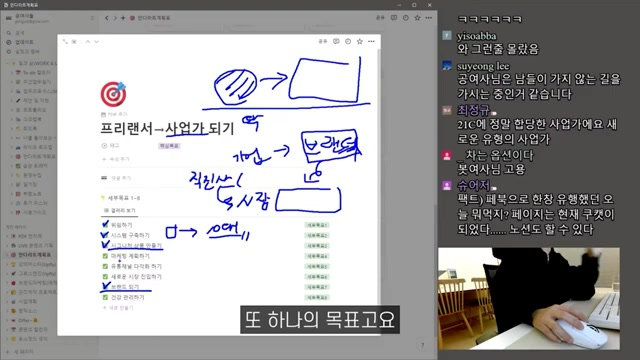The width and height of the screenshot is (640, 360).
Task: Expand PDF 전자책 in sidebar
Action: click(7, 236)
